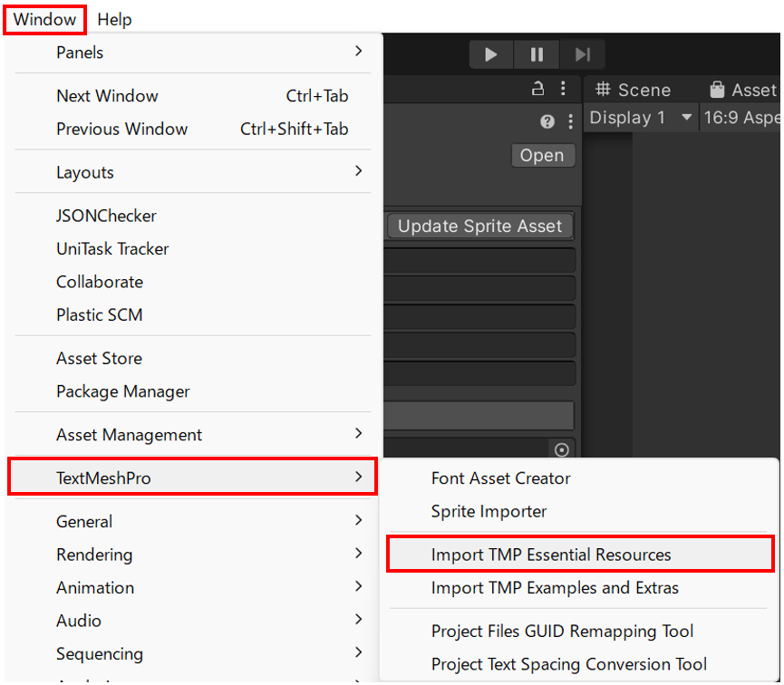Open Asset Store from menu
The height and width of the screenshot is (685, 784).
click(192, 358)
